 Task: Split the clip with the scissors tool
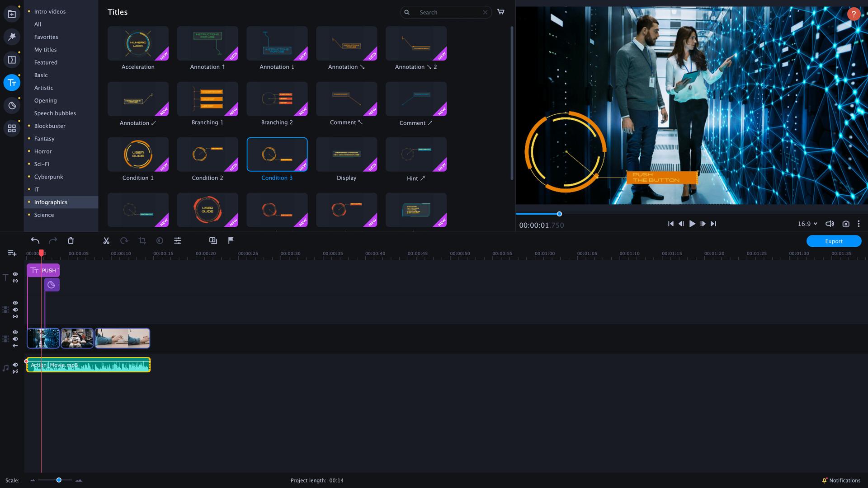tap(106, 240)
